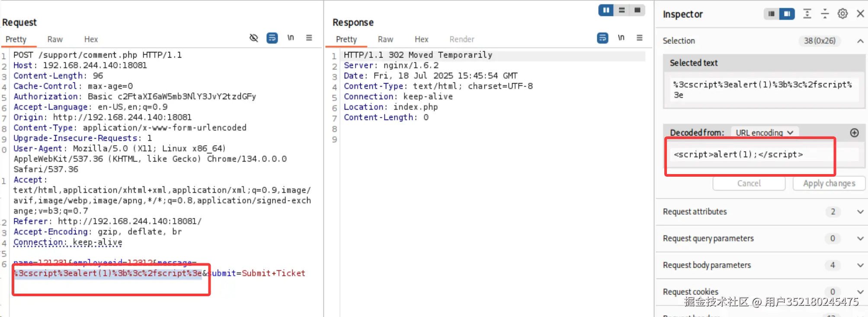Switch Request view to Pretty tab

16,39
